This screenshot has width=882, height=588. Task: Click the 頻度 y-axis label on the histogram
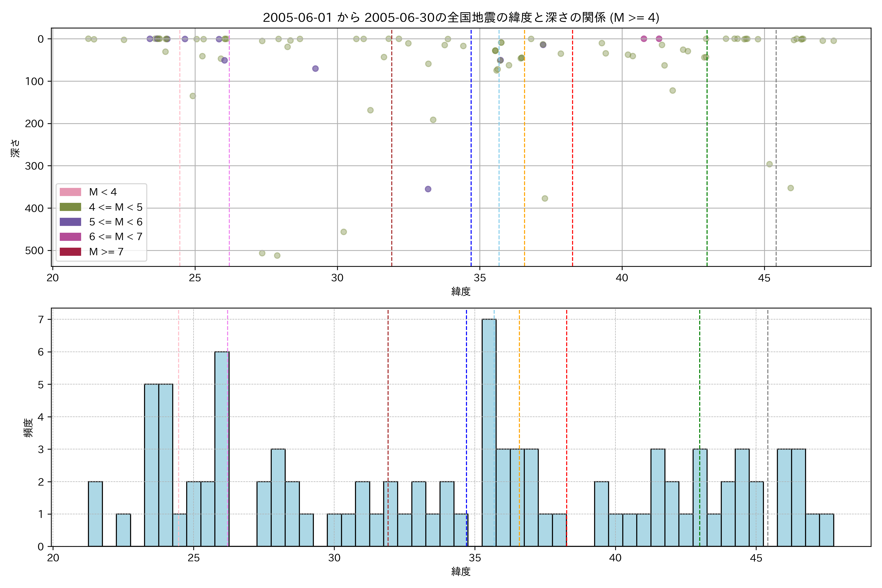click(28, 428)
